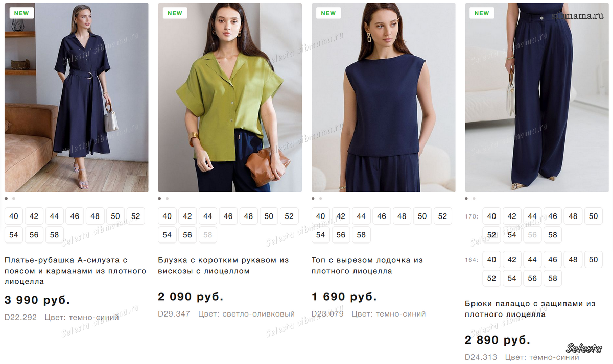Pick size 56 in the 164 height row

coord(532,278)
